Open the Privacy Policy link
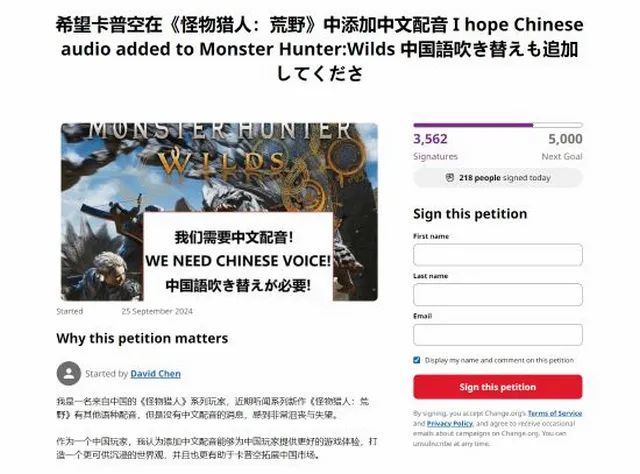 [x=449, y=423]
